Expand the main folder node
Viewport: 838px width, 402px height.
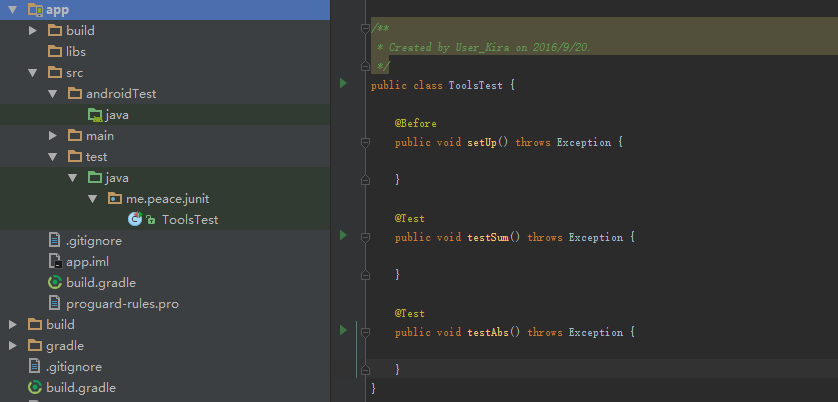pyautogui.click(x=54, y=136)
